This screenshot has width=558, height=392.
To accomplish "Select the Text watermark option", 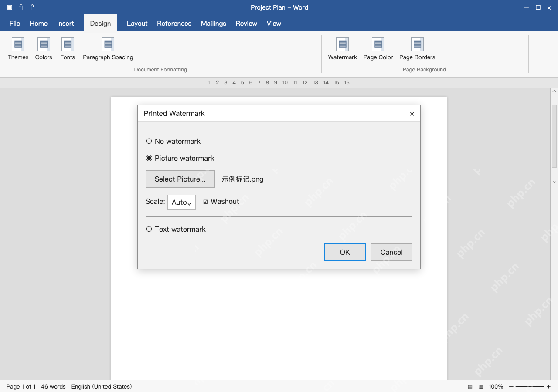I will point(176,229).
